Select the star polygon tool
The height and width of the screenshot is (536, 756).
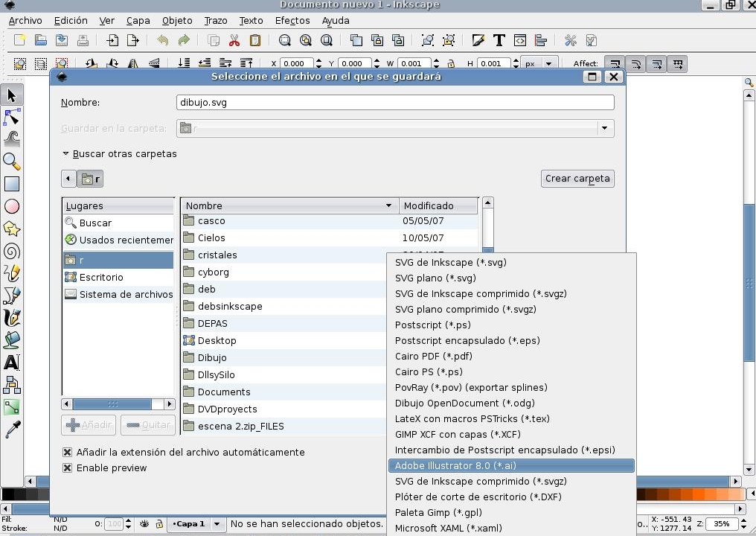pyautogui.click(x=12, y=229)
